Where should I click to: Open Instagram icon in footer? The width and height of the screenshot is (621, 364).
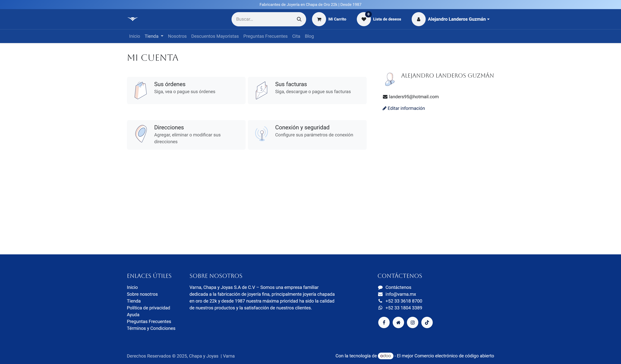pyautogui.click(x=412, y=322)
